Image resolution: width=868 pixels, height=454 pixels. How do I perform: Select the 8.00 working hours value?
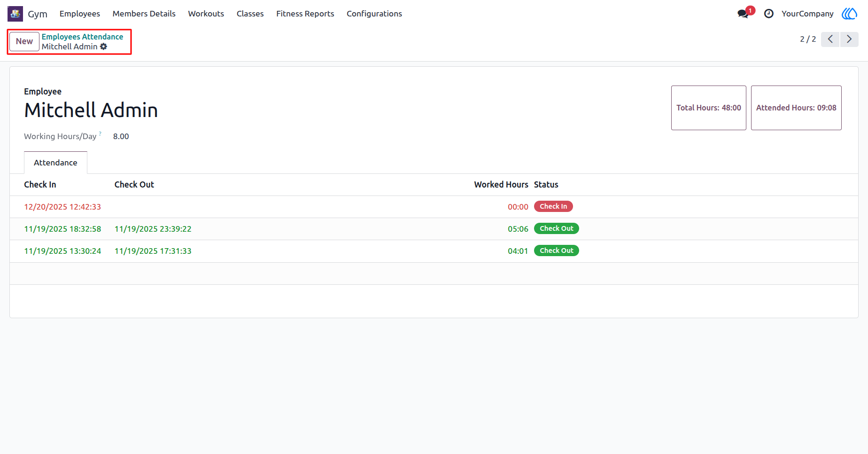click(121, 136)
